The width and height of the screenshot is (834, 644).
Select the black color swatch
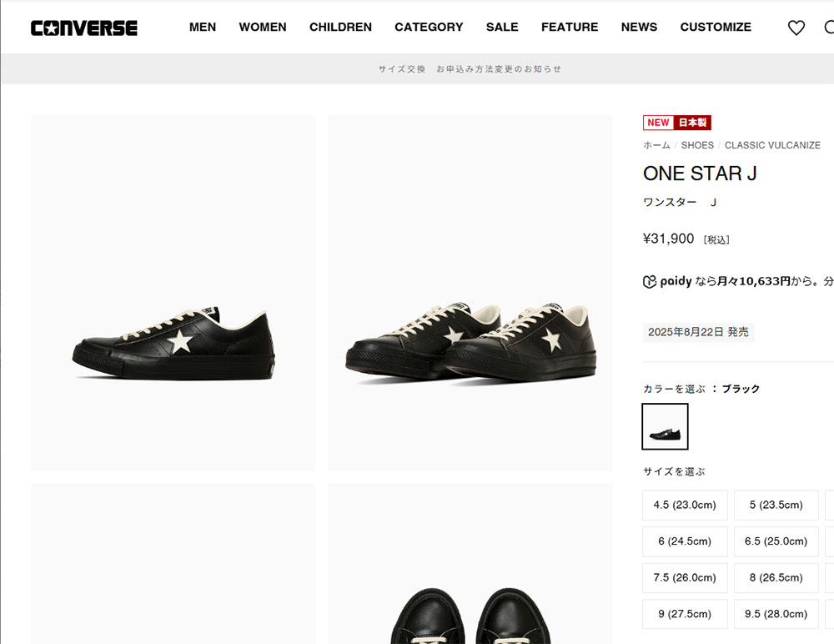(666, 426)
